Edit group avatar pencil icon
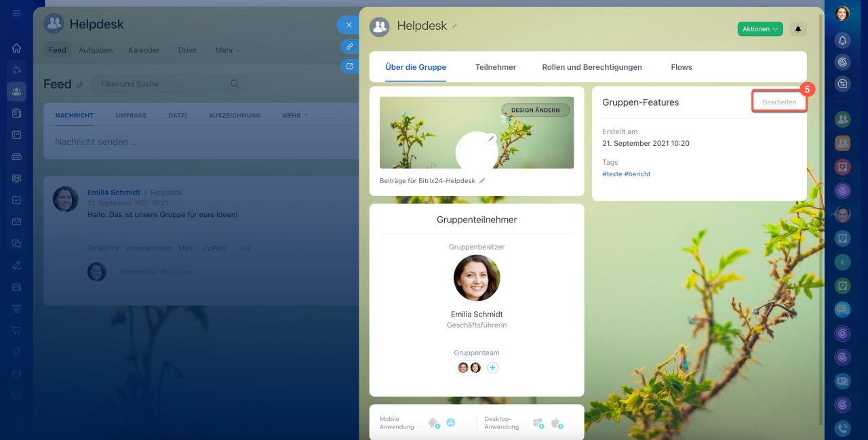 491,138
